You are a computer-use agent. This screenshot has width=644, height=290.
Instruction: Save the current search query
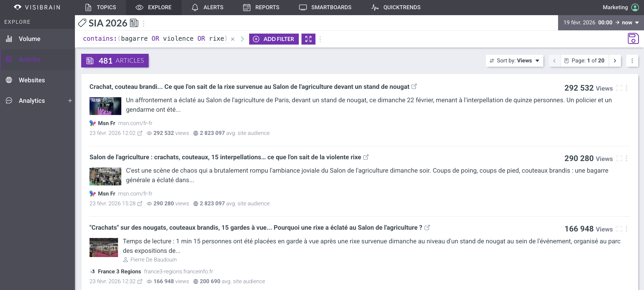tap(633, 39)
